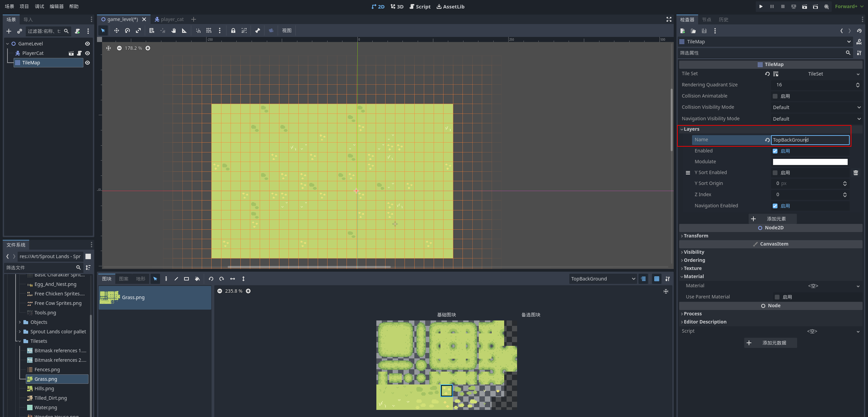The width and height of the screenshot is (868, 417).
Task: Select the Rotate mode tool
Action: pos(127,30)
